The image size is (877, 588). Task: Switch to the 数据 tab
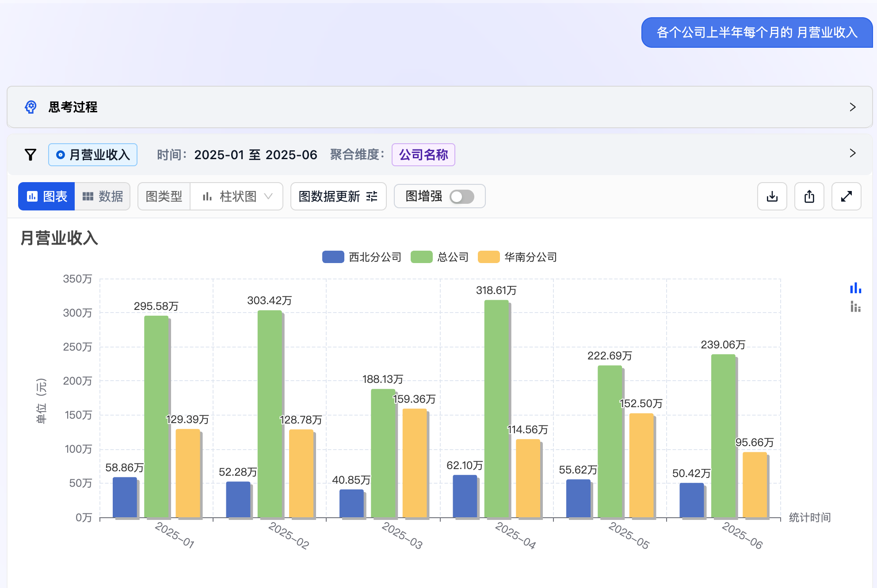click(103, 196)
